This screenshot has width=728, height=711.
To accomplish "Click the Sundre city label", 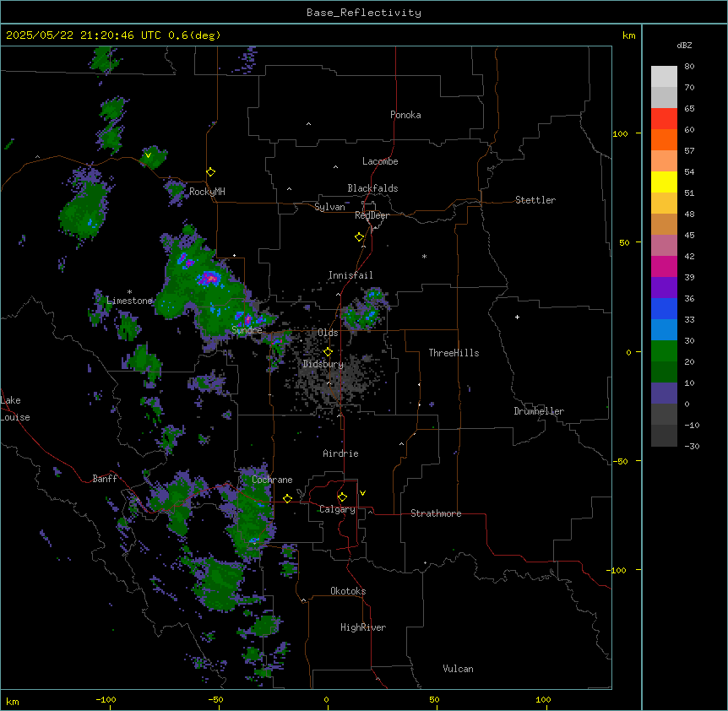I will 247,330.
